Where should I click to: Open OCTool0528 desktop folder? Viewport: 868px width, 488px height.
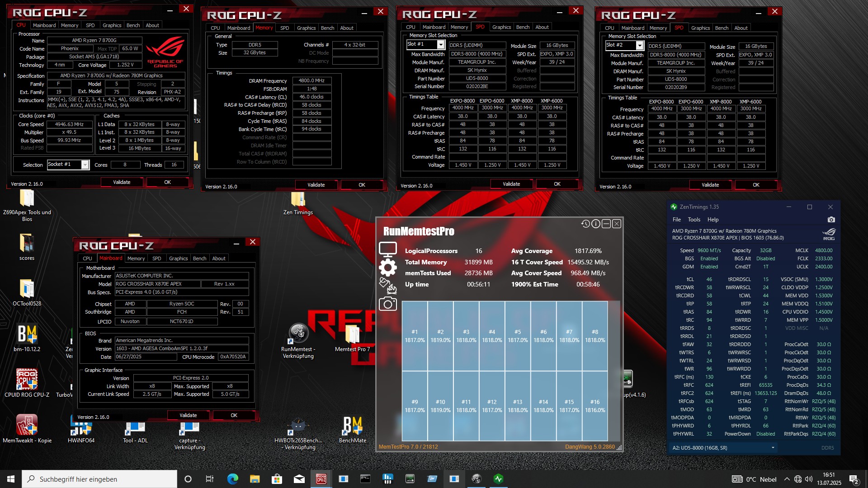27,293
